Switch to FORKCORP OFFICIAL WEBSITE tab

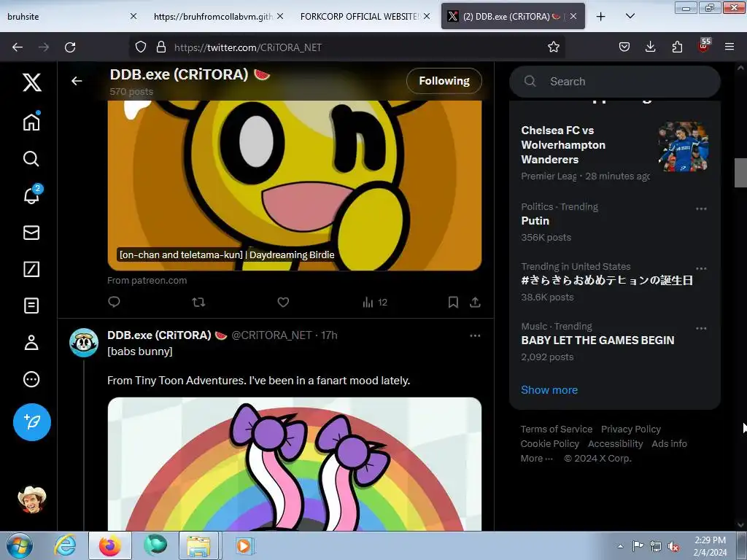point(360,16)
